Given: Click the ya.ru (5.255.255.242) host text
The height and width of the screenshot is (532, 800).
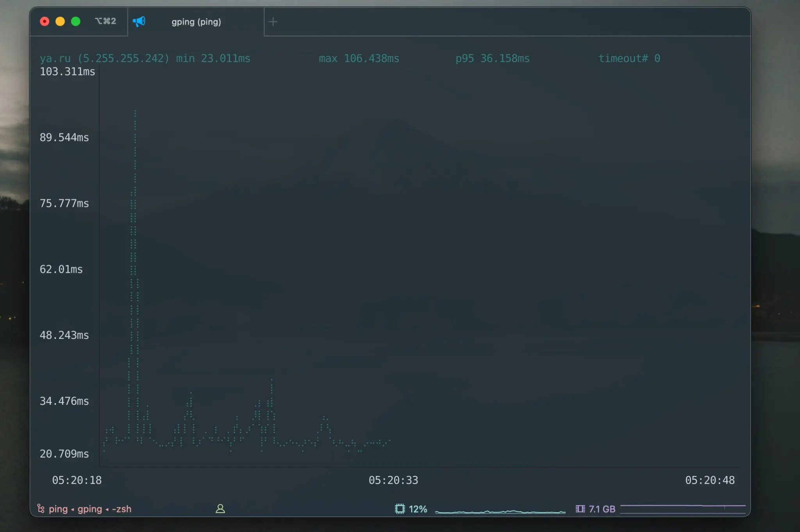Looking at the screenshot, I should coord(105,59).
